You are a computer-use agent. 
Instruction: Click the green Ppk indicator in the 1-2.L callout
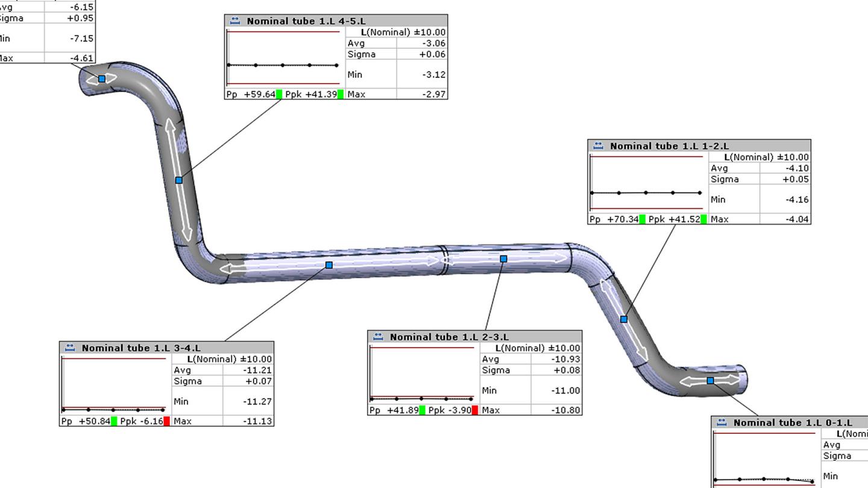point(703,219)
